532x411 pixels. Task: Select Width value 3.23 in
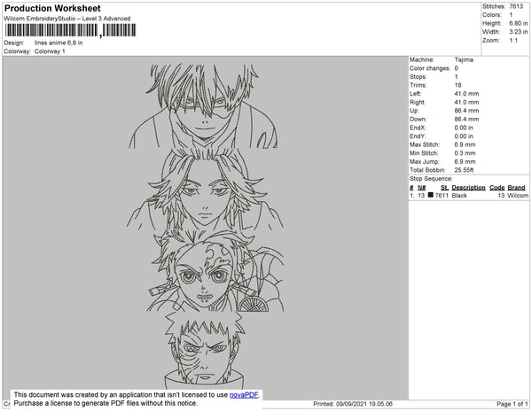tap(518, 32)
